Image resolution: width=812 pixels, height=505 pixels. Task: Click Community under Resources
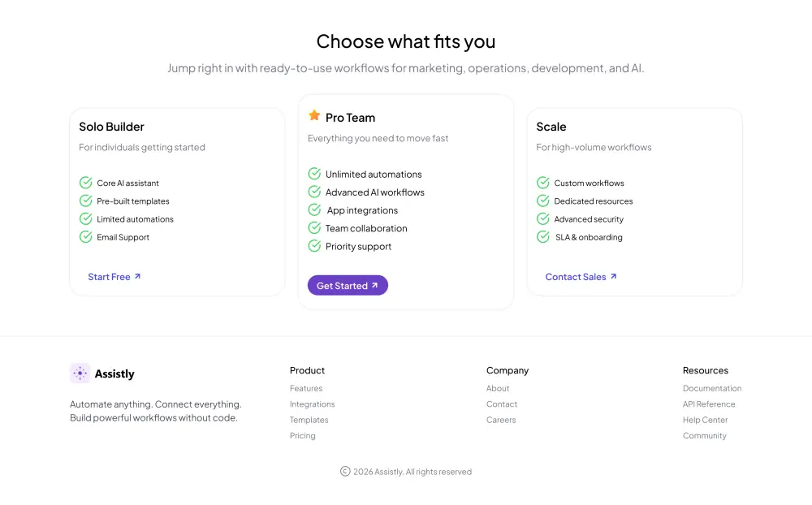click(x=704, y=435)
